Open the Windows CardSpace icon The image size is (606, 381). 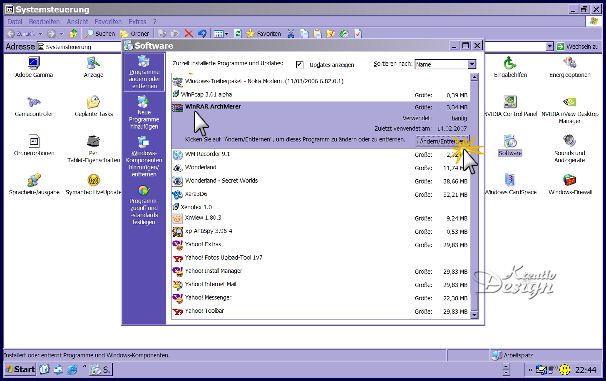tap(510, 180)
